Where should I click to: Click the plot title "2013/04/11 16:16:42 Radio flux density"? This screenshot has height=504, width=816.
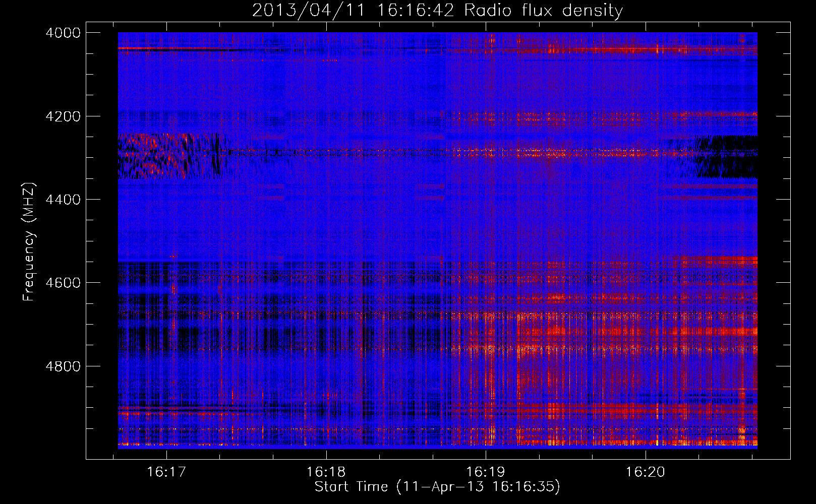437,11
